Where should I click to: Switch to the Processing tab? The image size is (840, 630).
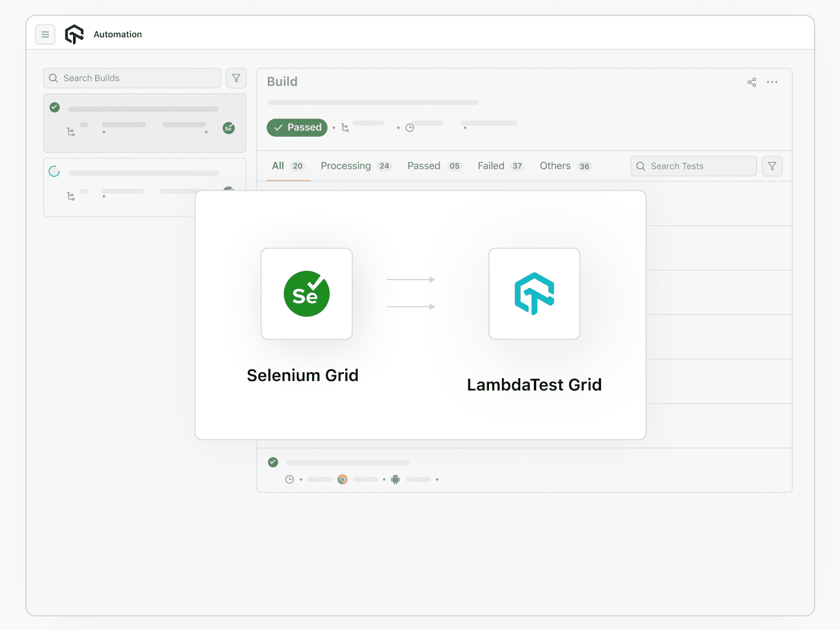click(346, 166)
